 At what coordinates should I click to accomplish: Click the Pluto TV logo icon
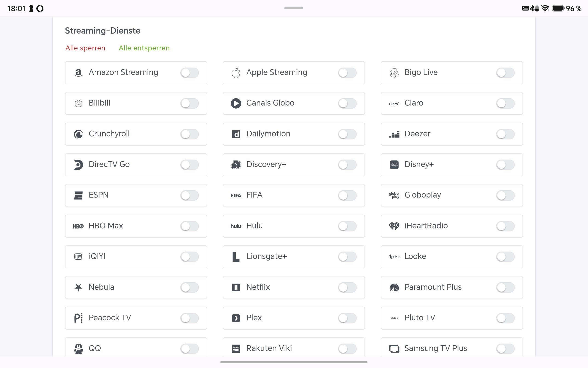pos(394,318)
